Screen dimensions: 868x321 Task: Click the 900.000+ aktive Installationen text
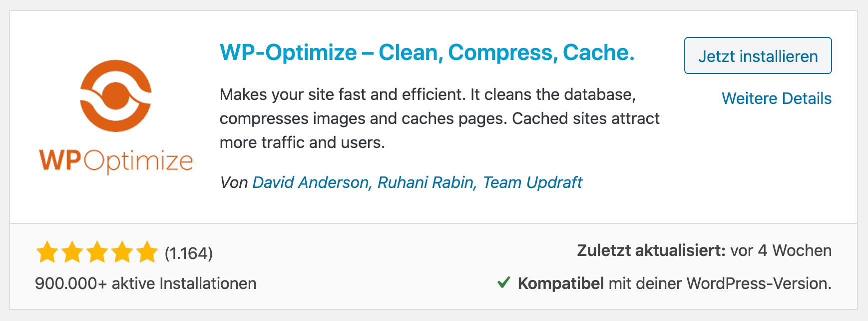[x=145, y=283]
